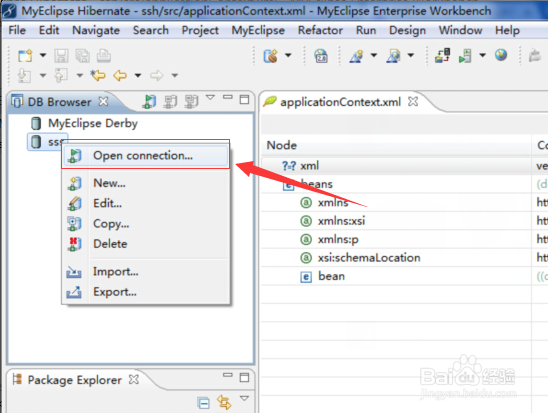Click the close connection icon in DB Browser toolbar

[x=171, y=101]
